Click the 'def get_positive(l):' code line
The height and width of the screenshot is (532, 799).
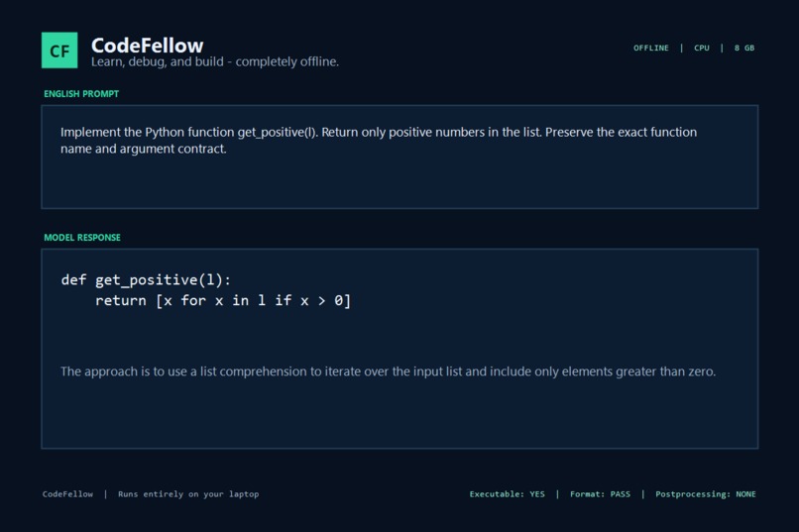tap(146, 279)
